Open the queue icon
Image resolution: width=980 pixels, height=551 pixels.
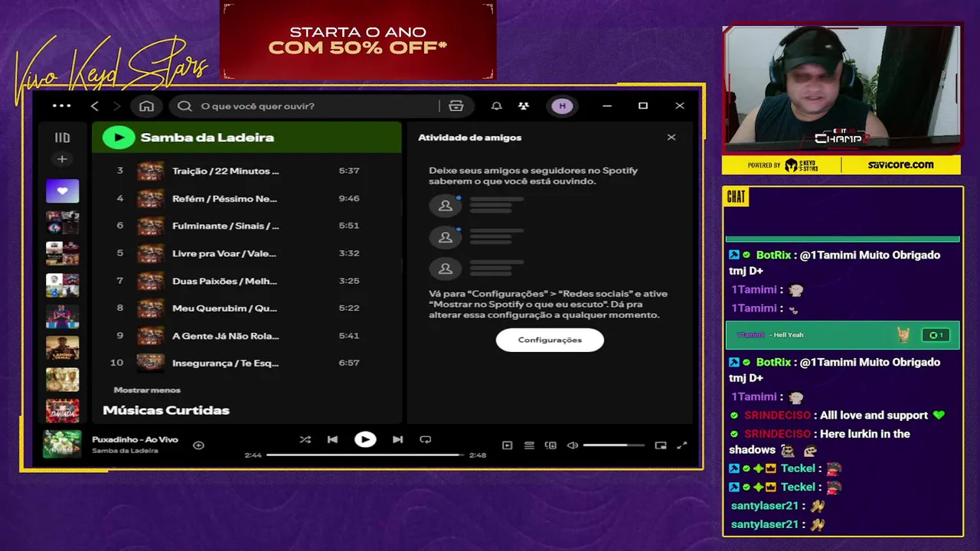(x=528, y=445)
